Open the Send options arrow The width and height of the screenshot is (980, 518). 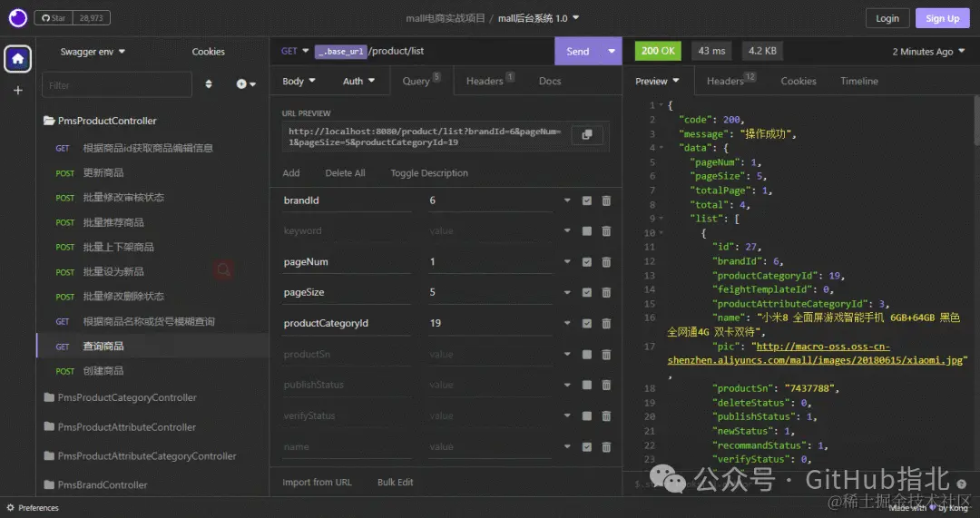612,51
